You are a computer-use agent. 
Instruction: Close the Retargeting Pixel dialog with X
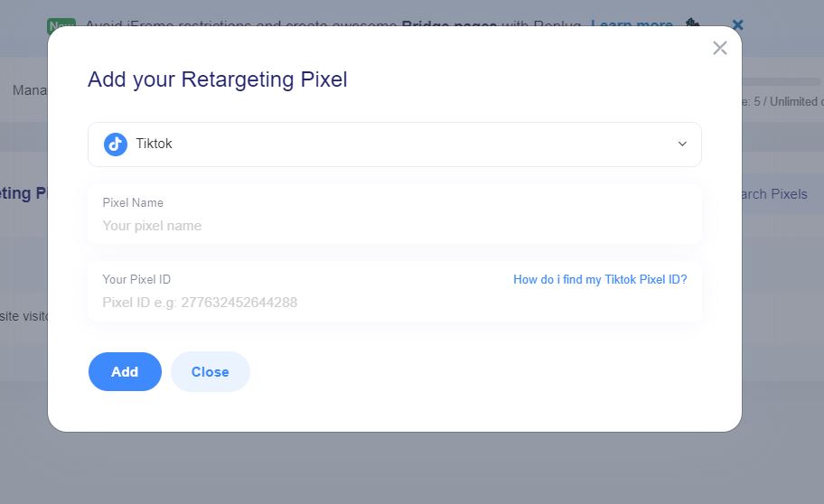point(719,48)
